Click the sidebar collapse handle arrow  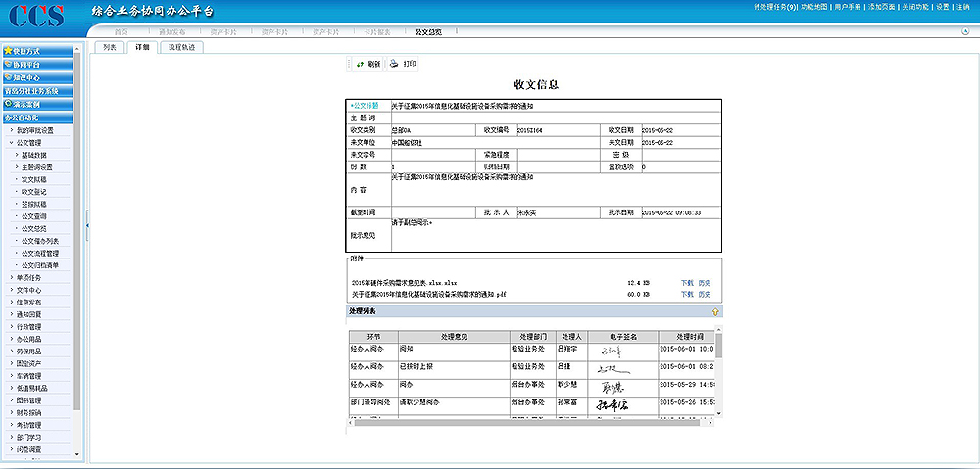coord(87,225)
